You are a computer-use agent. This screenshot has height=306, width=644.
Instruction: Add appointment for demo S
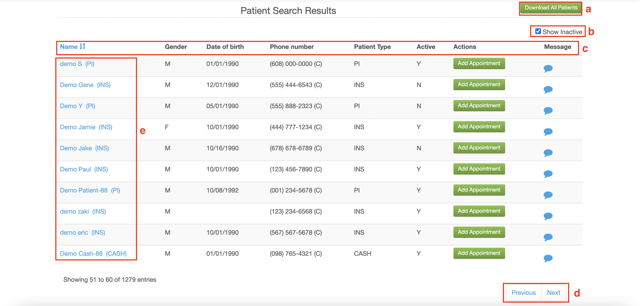point(479,63)
